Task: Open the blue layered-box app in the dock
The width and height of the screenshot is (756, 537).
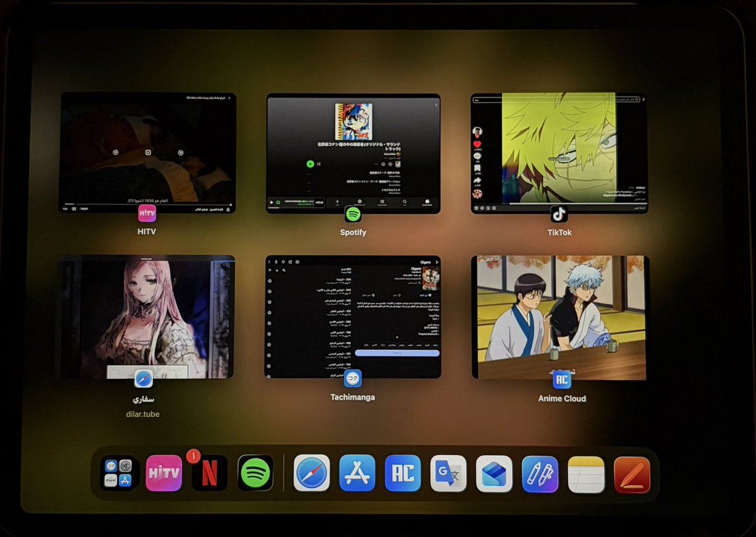Action: (x=494, y=473)
